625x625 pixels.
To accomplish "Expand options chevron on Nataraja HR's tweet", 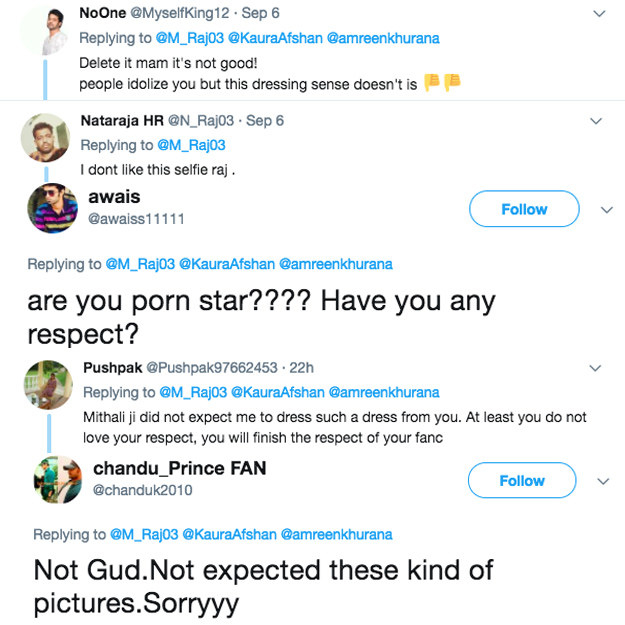I will point(596,121).
